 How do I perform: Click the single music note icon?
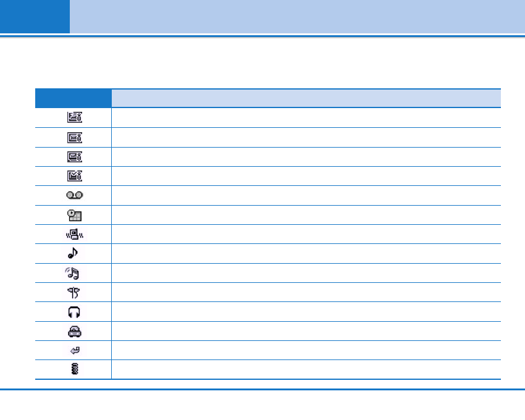coord(73,253)
